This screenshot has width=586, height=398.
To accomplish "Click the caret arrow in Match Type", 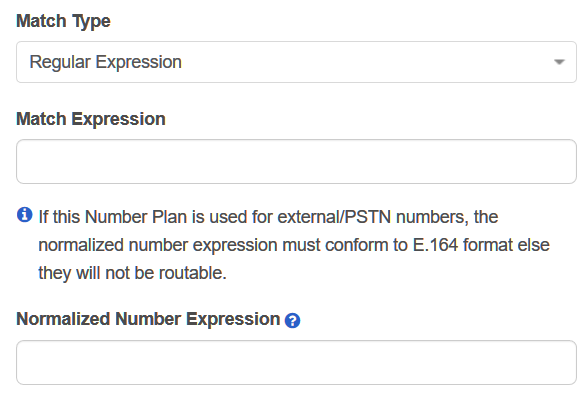I will pos(559,62).
